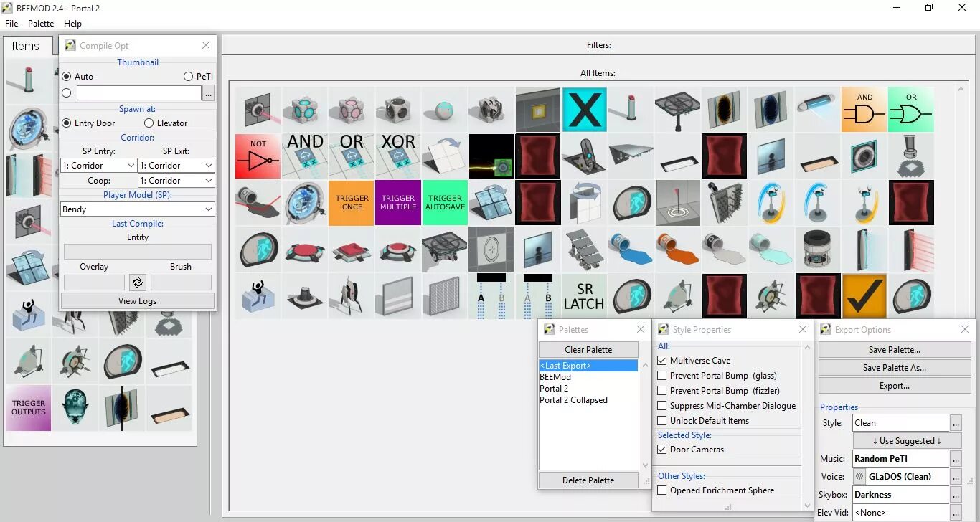The width and height of the screenshot is (980, 522).
Task: Select the Edgeless Safety Cube sphere item
Action: pos(444,110)
